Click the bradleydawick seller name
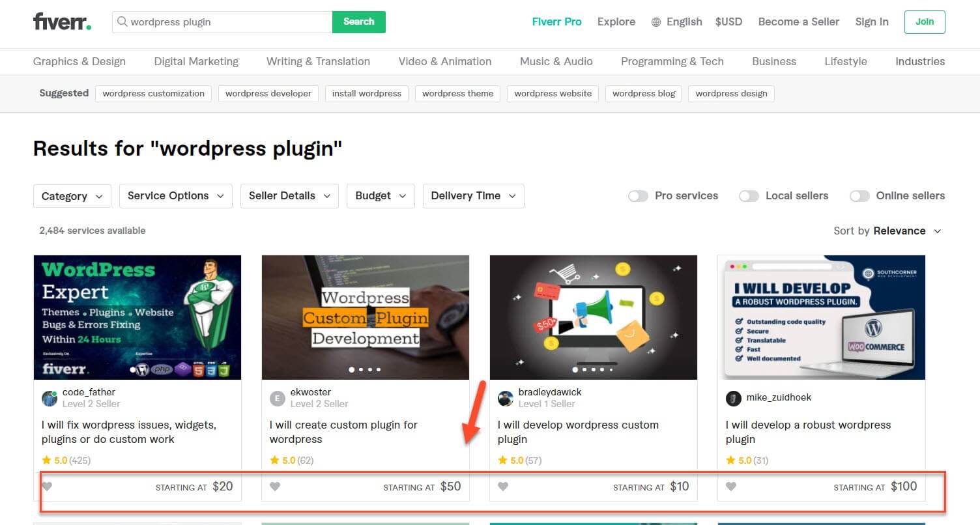 550,392
